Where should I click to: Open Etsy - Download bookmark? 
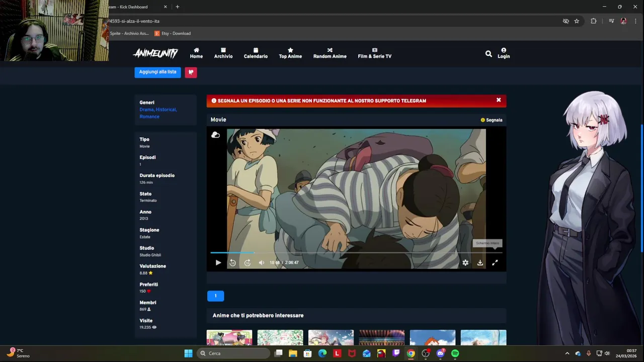click(173, 33)
